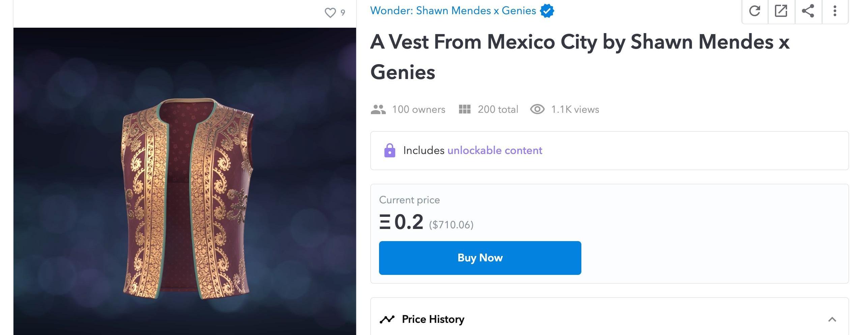Click the eye icon next to views
Viewport: 868px width, 335px height.
click(537, 109)
